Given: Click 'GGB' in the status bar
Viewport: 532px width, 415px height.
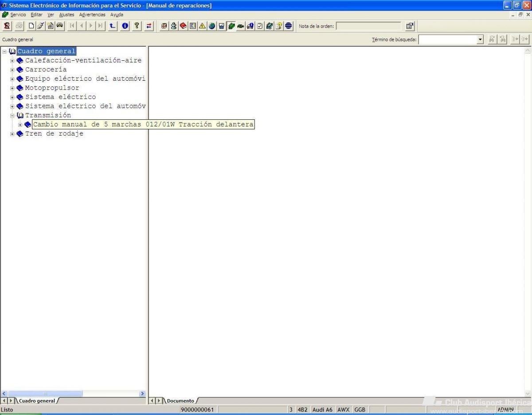Looking at the screenshot, I should (x=360, y=410).
